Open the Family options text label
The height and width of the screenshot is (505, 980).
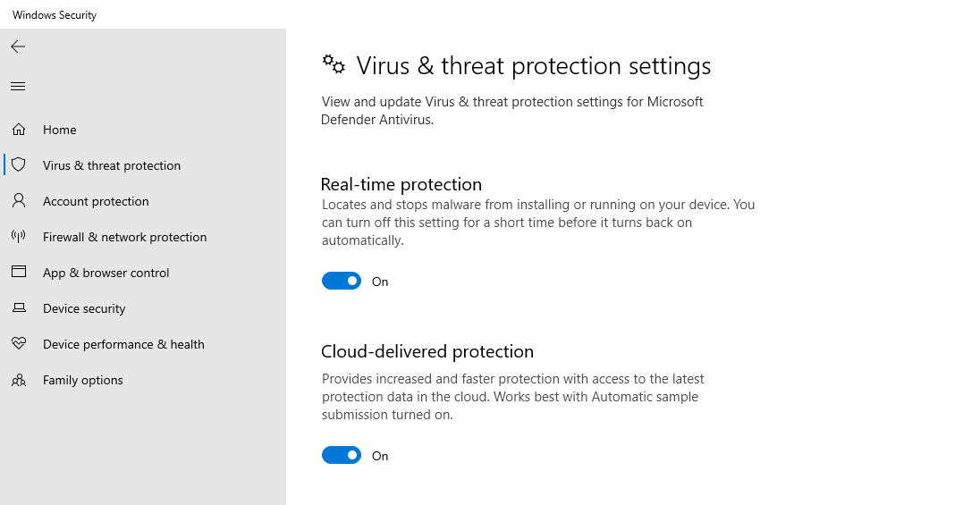83,380
